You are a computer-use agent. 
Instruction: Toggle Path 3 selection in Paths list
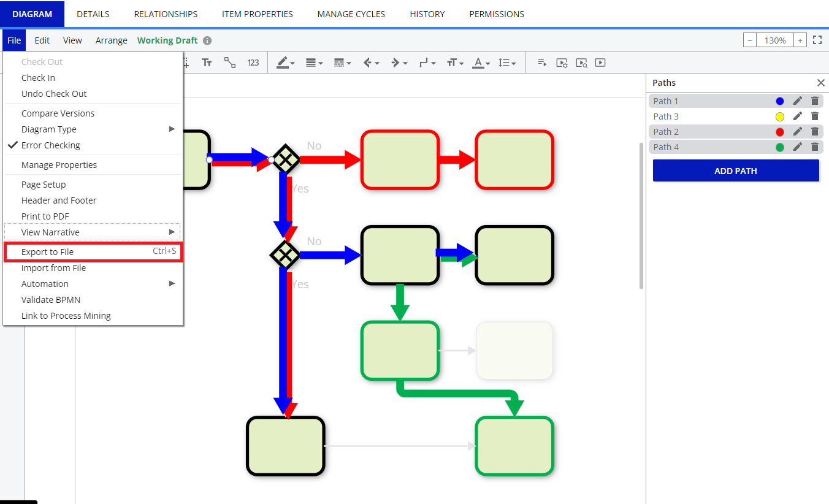[x=666, y=116]
